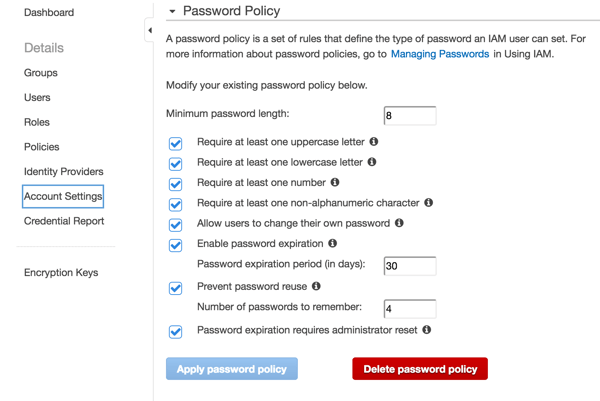Click the password expiration period field

click(409, 266)
